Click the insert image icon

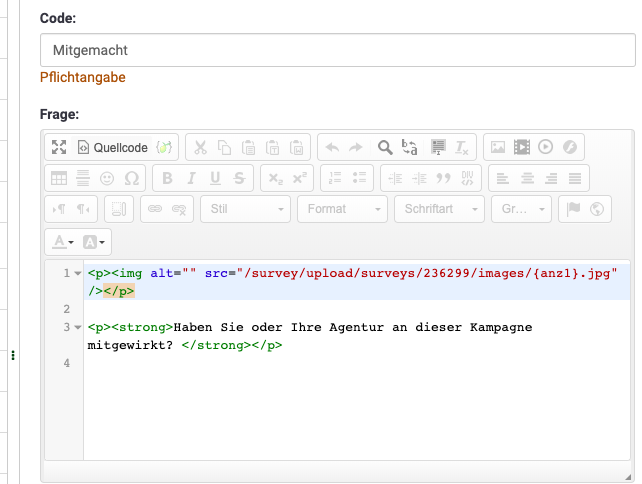click(497, 148)
